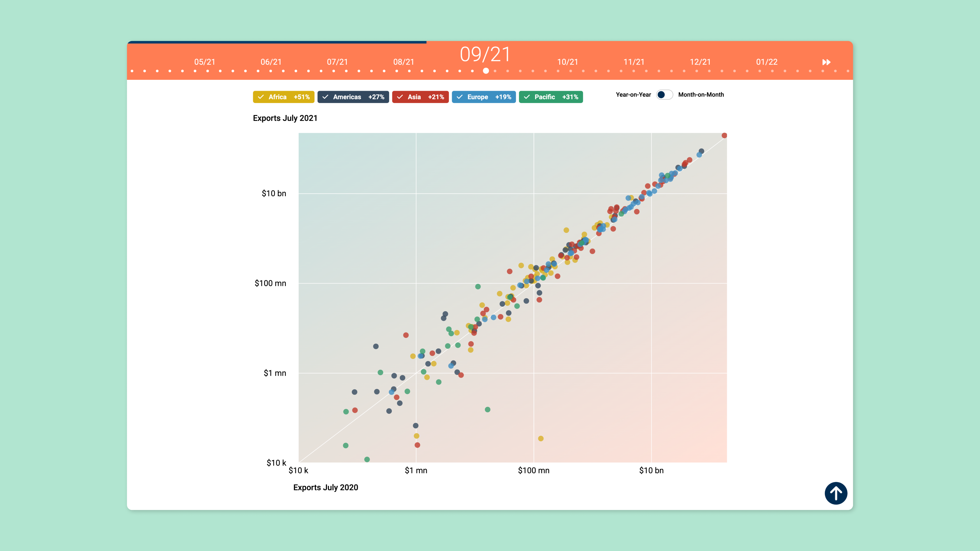The height and width of the screenshot is (551, 980).
Task: Click the scroll-to-top arrow button
Action: pos(836,493)
